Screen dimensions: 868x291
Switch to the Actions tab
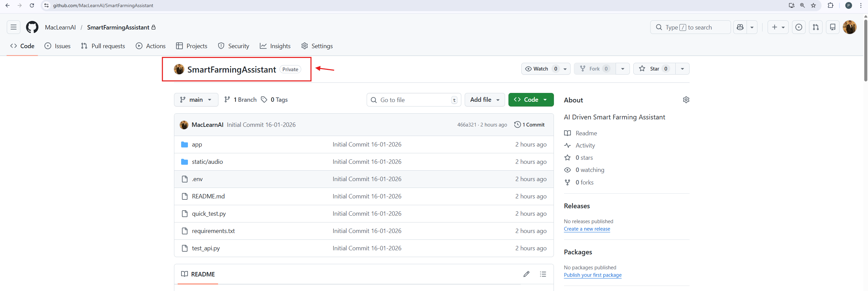[151, 46]
